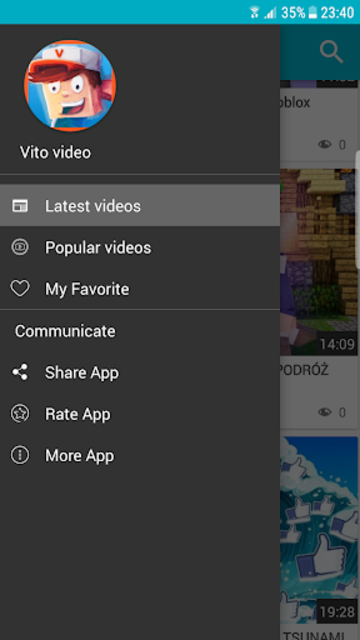Tap the My Favorite heart icon
The width and height of the screenshot is (360, 640).
(20, 289)
